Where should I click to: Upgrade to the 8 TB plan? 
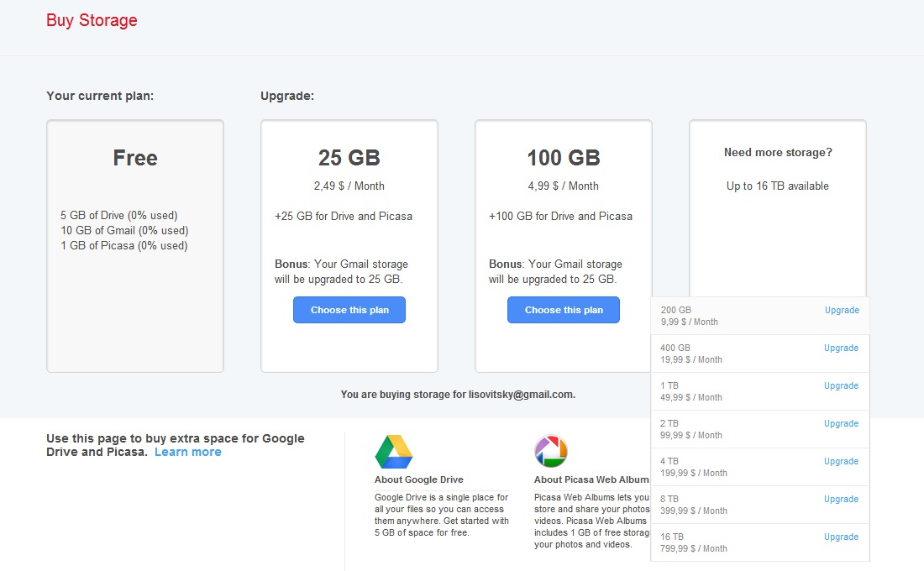(x=841, y=499)
